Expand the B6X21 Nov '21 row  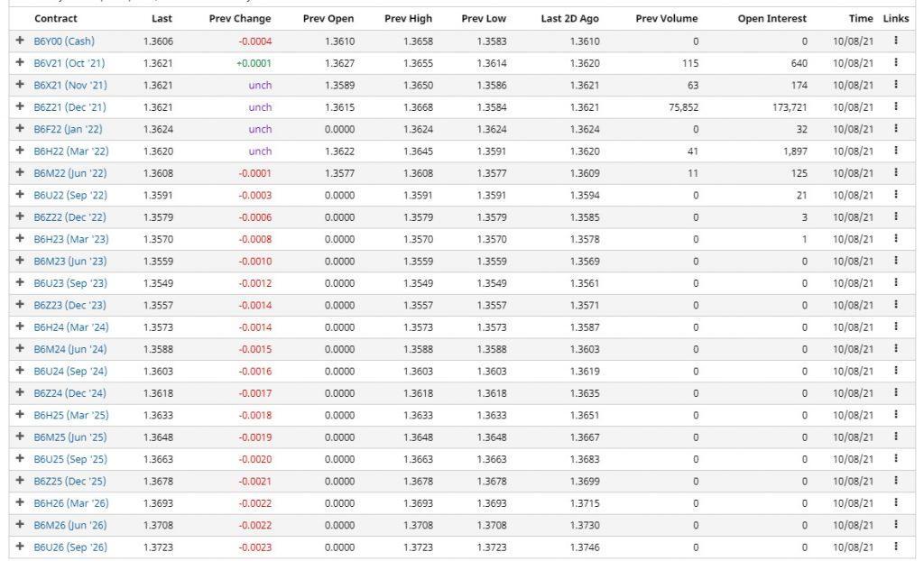pos(20,84)
